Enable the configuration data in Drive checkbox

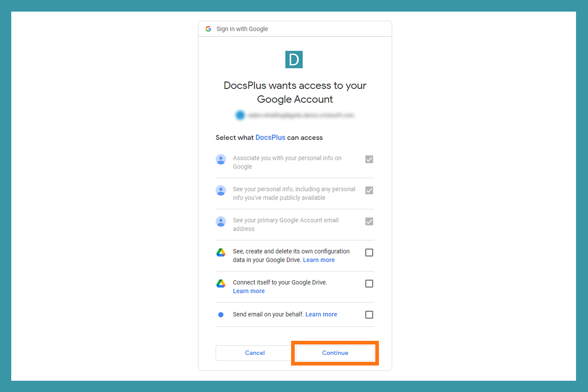point(369,253)
